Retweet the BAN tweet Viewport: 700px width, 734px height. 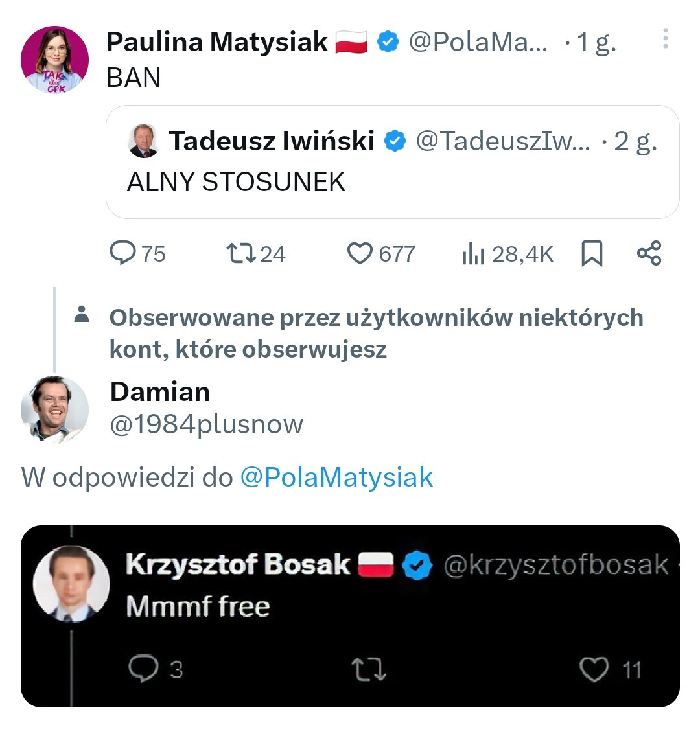242,253
